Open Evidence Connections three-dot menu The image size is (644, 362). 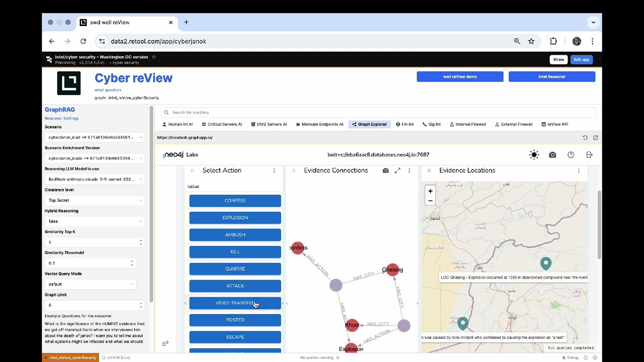(409, 170)
